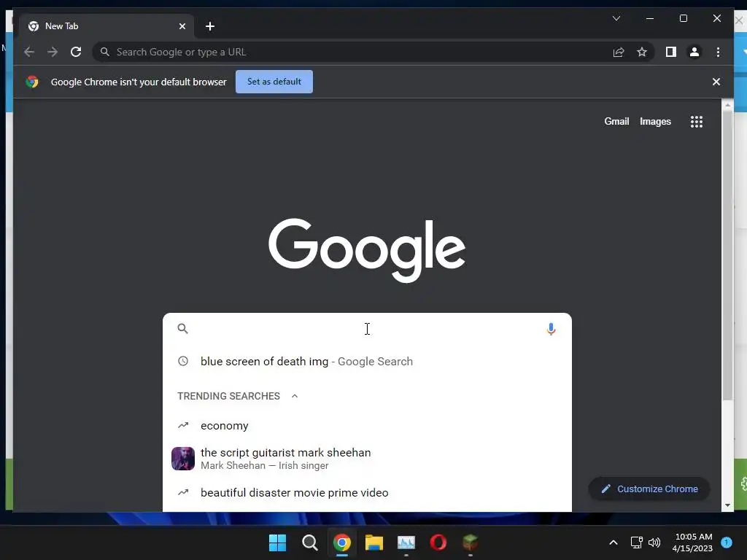Select 'blue screen of death img' history suggestion

pos(367,362)
